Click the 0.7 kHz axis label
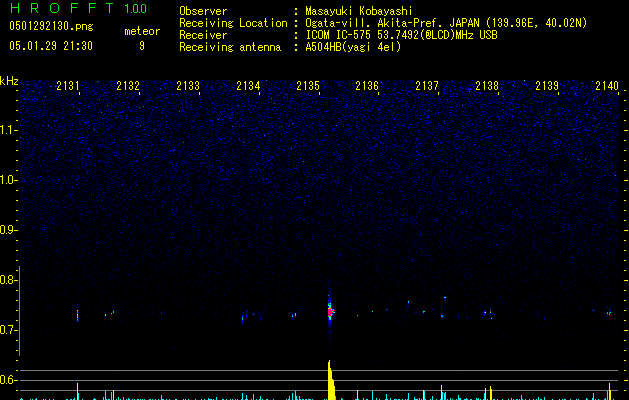 (8, 330)
